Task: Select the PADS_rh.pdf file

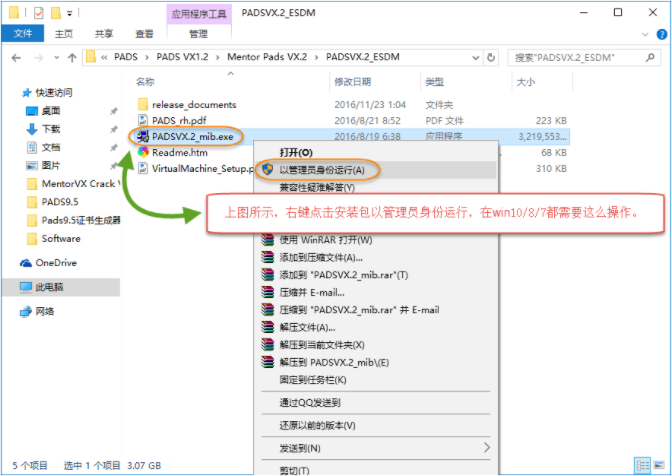Action: click(179, 120)
